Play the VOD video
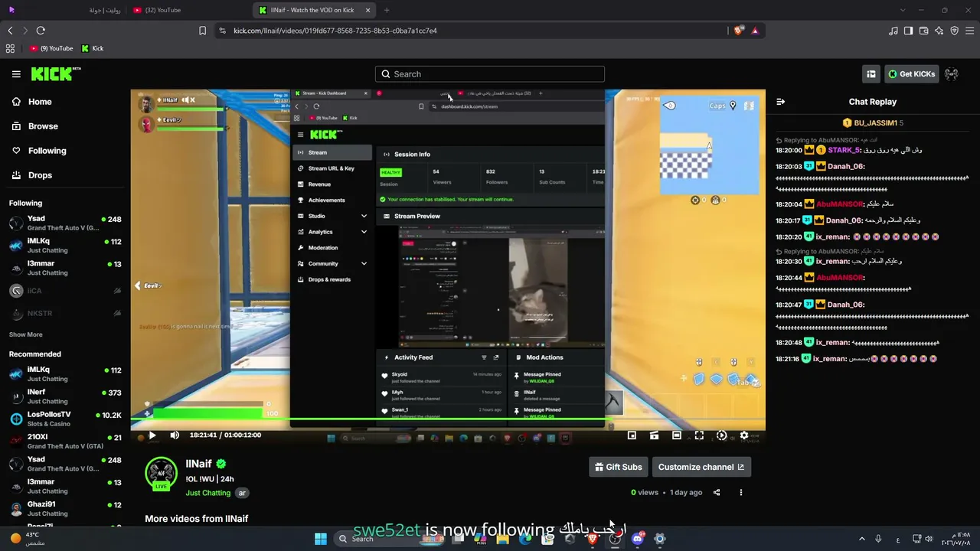This screenshot has height=551, width=980. (152, 435)
